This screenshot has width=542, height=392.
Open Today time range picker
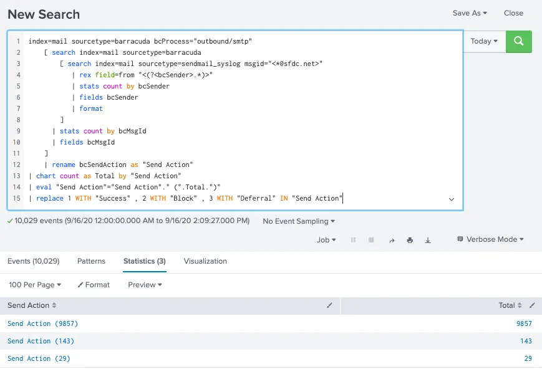point(484,41)
